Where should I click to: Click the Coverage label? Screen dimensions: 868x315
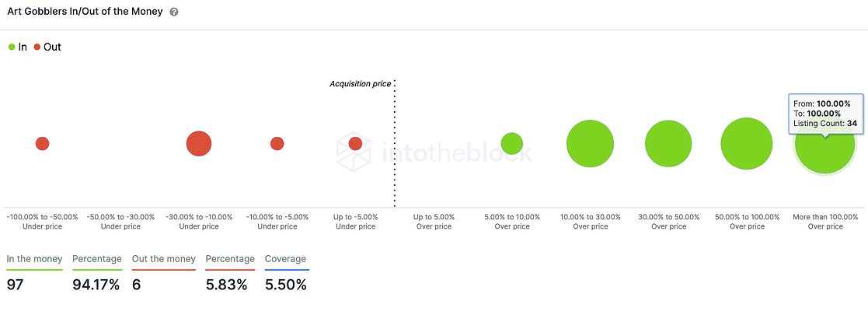285,259
